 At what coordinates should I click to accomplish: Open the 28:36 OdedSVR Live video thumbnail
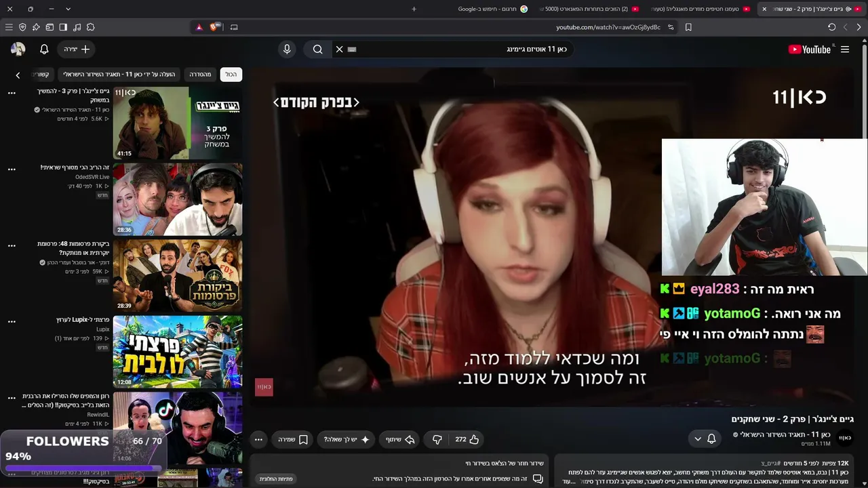(x=178, y=199)
